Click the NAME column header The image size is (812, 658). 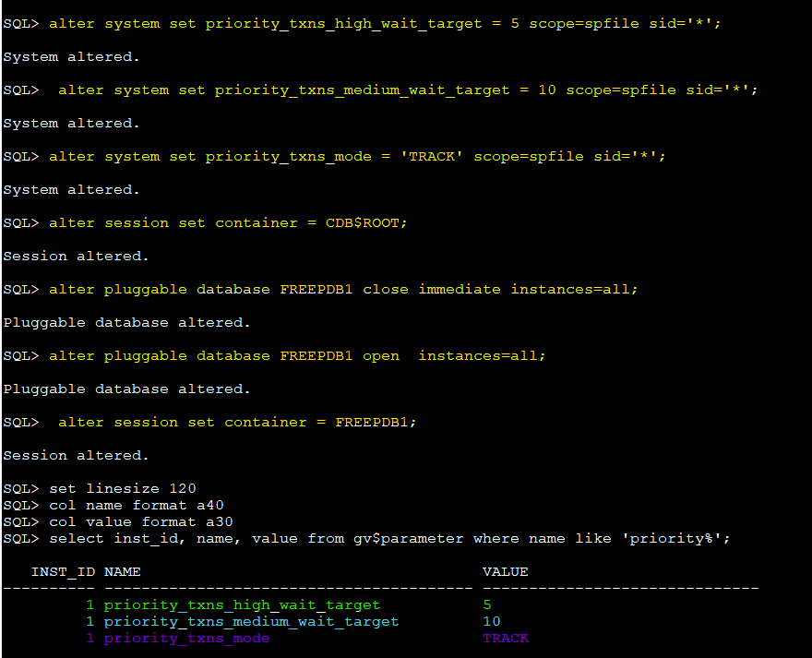pos(122,572)
